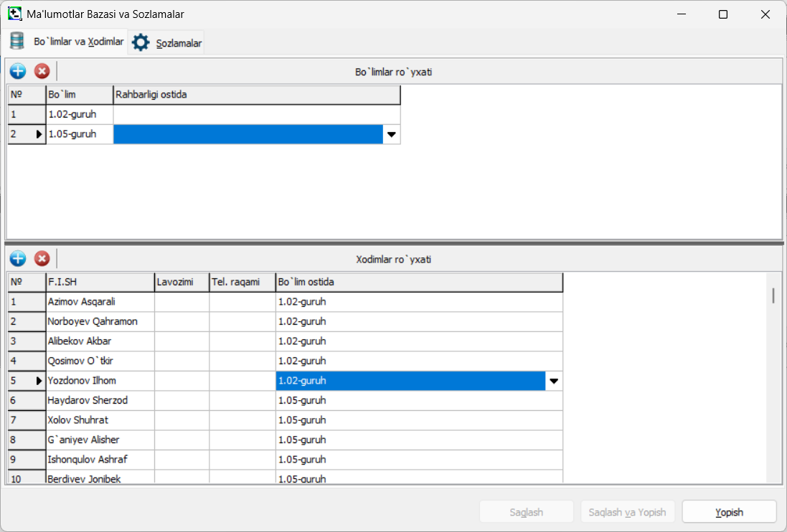Delete department with red X in Bo`limlar ro`yxati
This screenshot has height=532, width=787.
(x=42, y=71)
